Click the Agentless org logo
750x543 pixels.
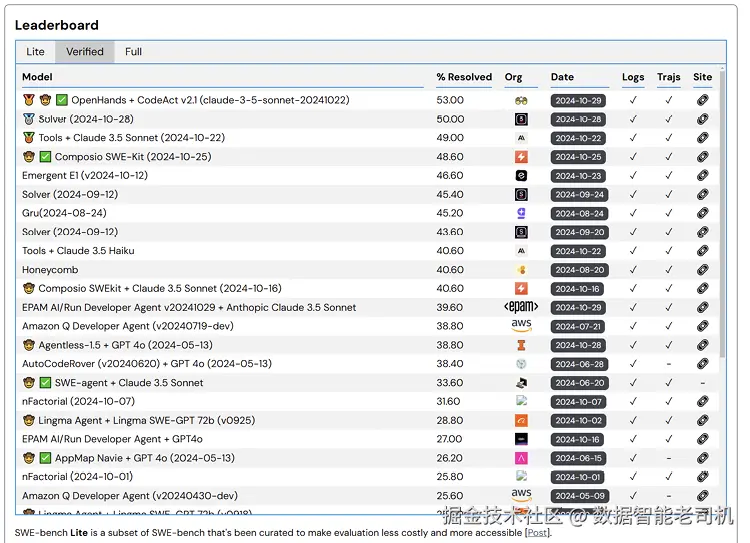click(521, 345)
